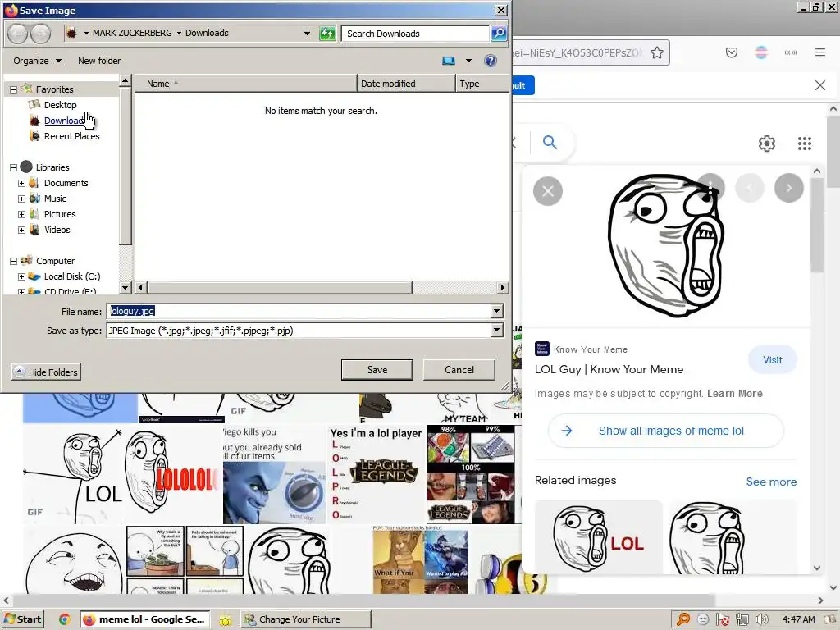This screenshot has width=840, height=630.
Task: Click the See more link for related images
Action: pos(771,482)
